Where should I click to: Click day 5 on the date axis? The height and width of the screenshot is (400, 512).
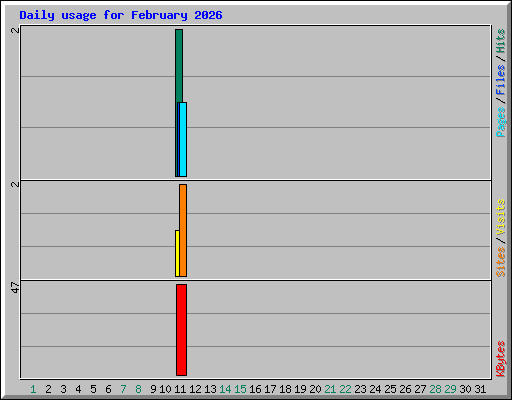[93, 389]
